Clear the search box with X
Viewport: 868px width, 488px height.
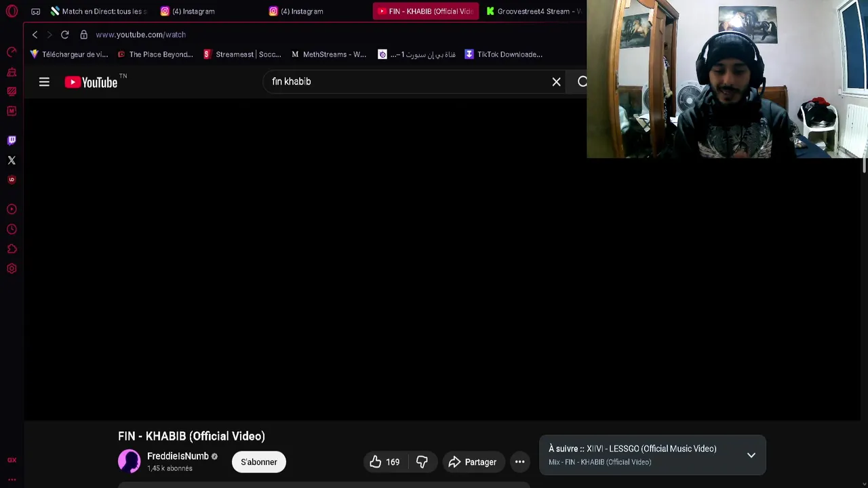(556, 82)
